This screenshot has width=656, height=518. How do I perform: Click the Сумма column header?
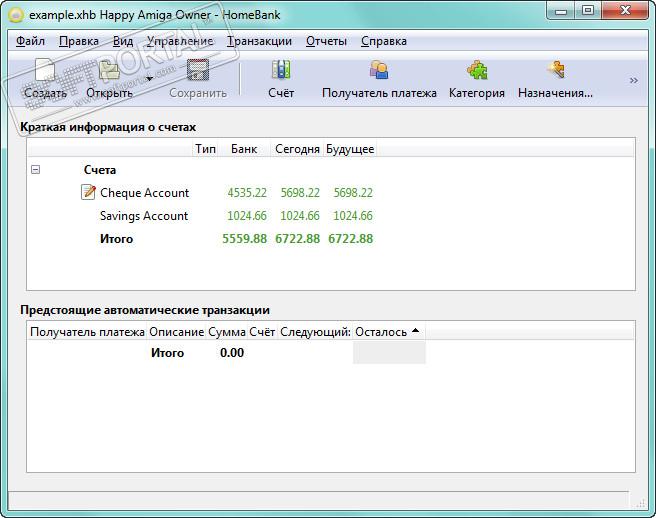coord(227,332)
